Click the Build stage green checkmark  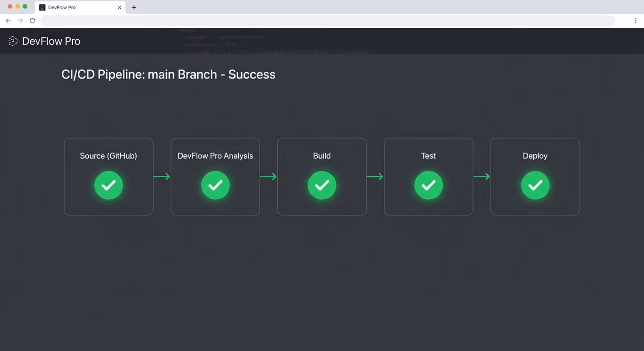[x=322, y=185]
